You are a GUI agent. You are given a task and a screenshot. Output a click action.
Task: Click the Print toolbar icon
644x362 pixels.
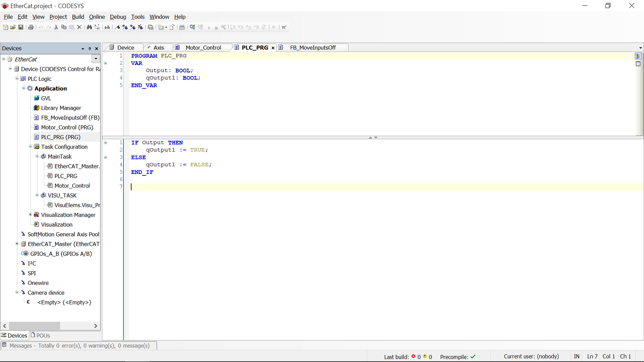pyautogui.click(x=31, y=27)
